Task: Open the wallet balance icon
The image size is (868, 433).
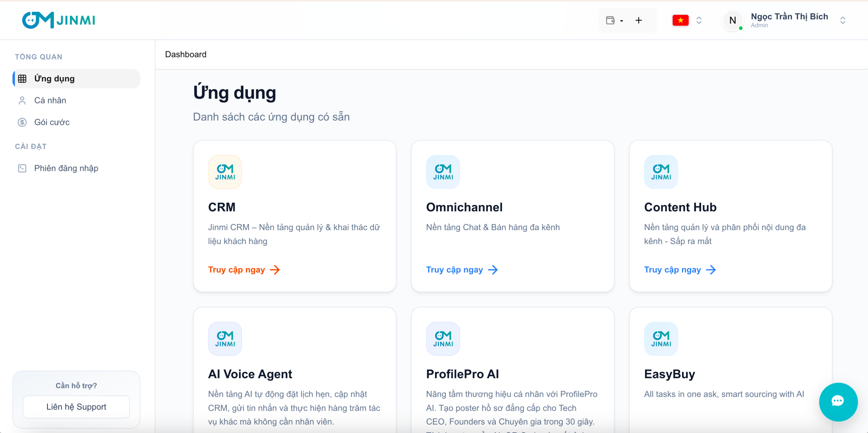Action: pyautogui.click(x=610, y=20)
